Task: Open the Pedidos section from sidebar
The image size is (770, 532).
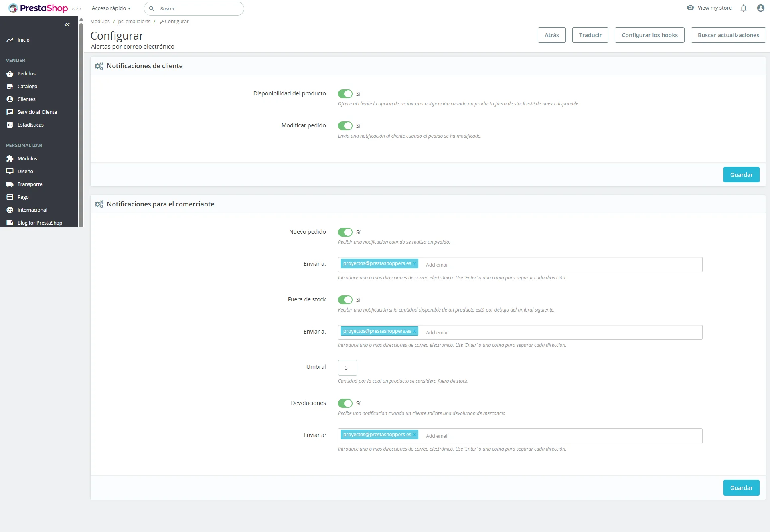Action: 10,73
